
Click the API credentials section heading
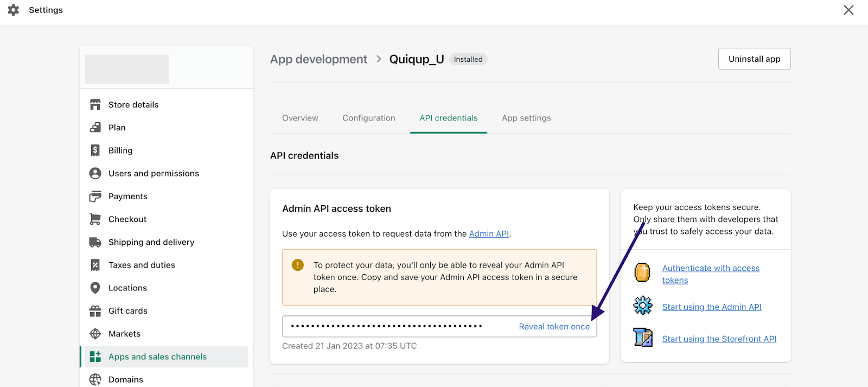coord(304,156)
